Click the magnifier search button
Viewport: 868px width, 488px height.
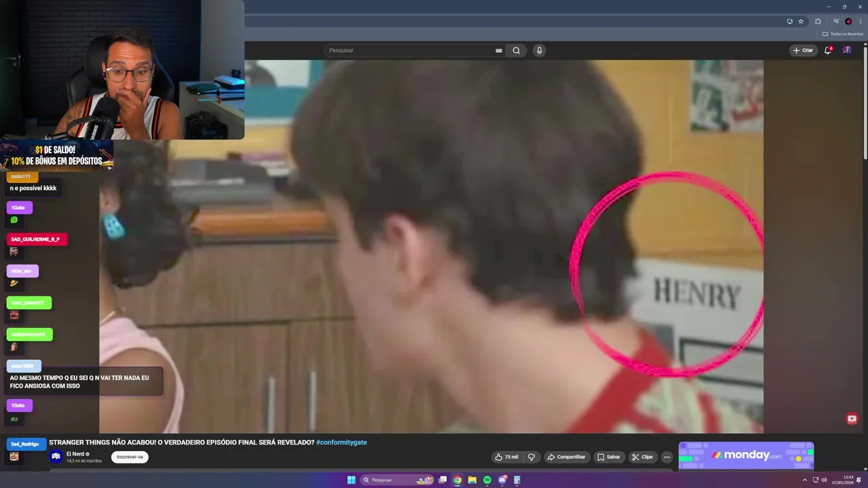pyautogui.click(x=517, y=50)
